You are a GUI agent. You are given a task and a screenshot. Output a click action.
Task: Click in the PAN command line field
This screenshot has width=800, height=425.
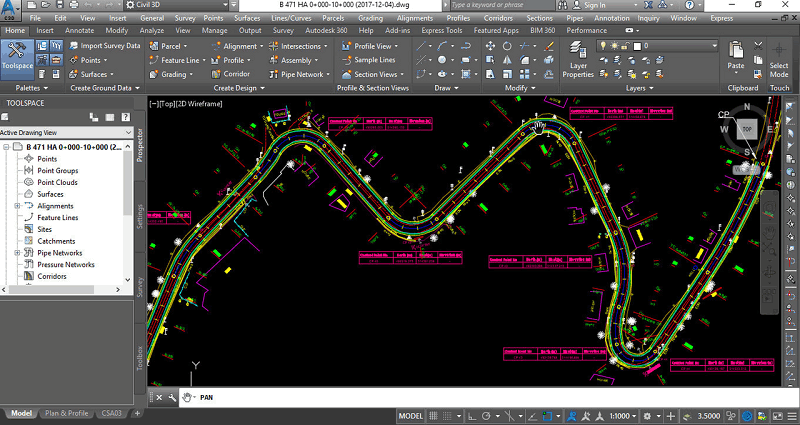coord(485,397)
